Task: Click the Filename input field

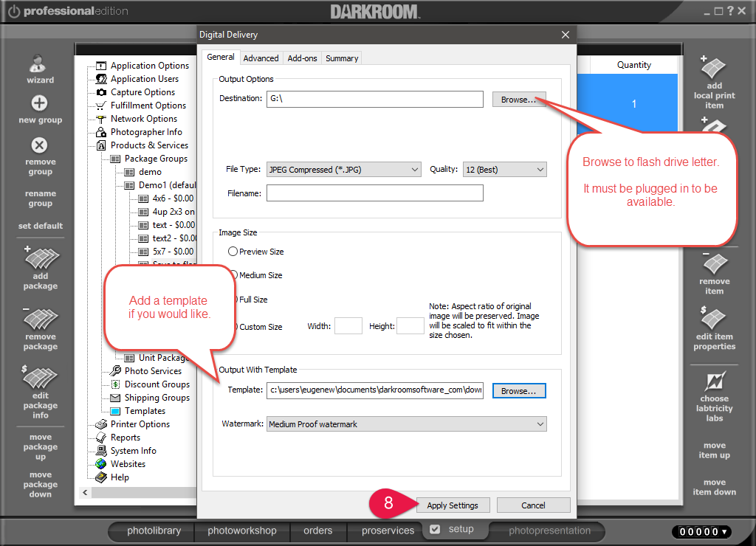Action: (374, 193)
